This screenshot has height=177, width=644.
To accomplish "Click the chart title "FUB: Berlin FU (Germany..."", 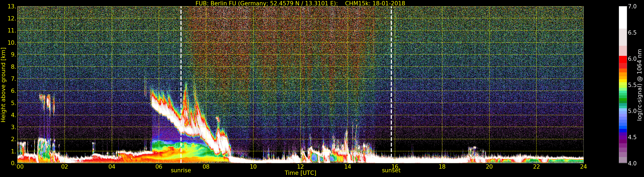I will click(x=300, y=3).
